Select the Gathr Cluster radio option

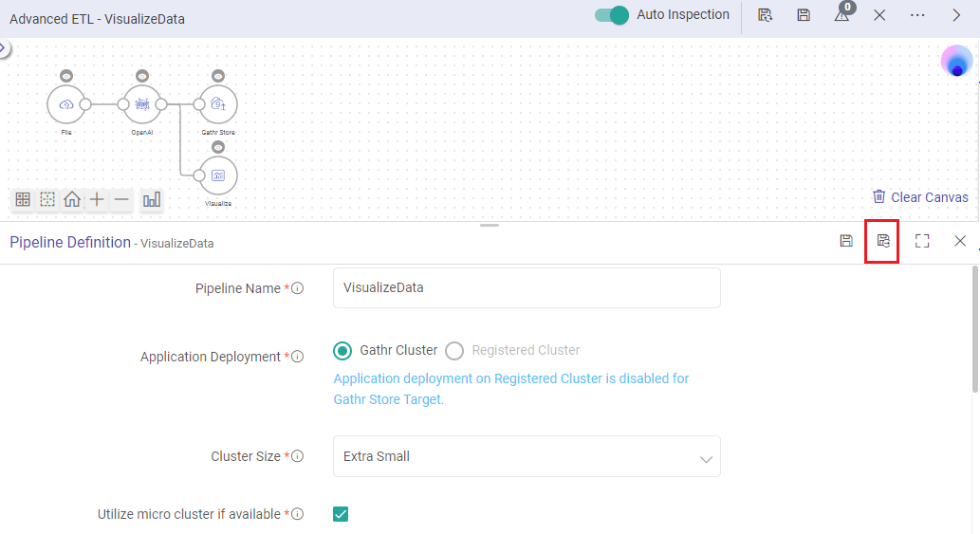pyautogui.click(x=342, y=351)
